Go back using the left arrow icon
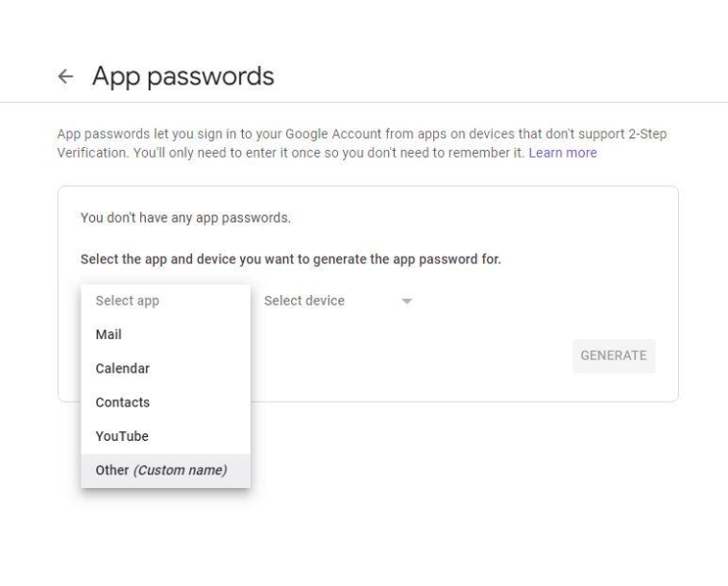728x586 pixels. tap(65, 76)
